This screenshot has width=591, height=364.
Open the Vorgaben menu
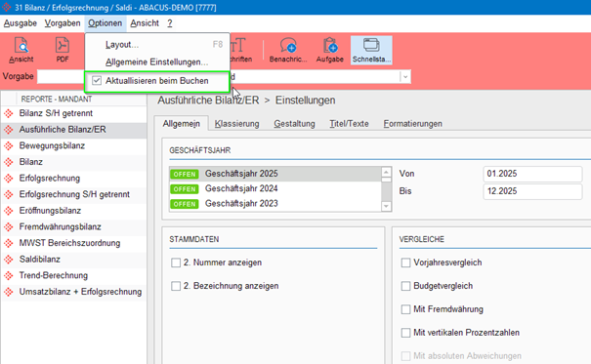pos(63,23)
